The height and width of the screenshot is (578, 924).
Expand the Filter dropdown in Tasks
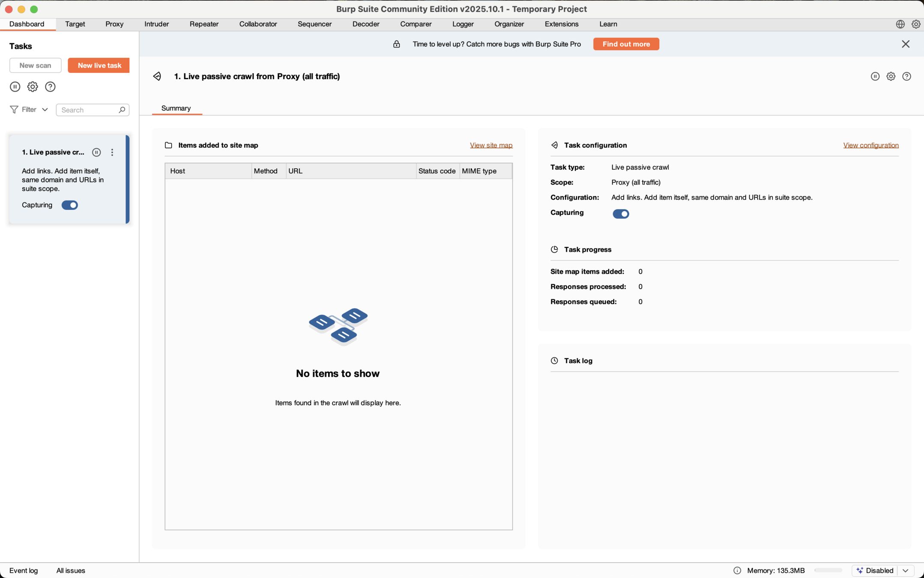click(29, 110)
